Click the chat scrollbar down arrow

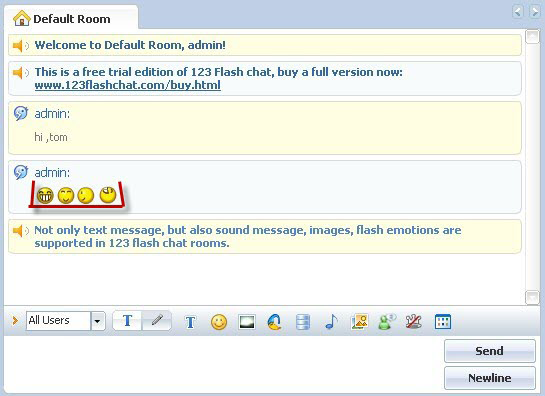coord(532,298)
